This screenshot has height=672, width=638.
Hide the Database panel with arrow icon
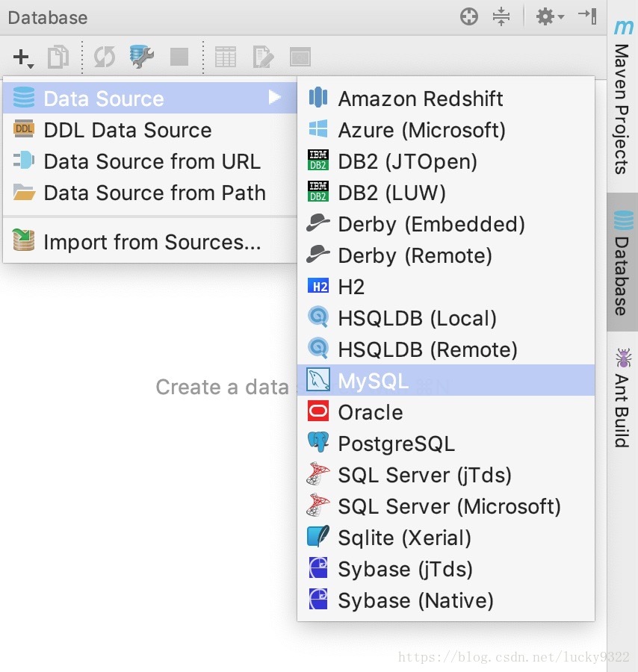587,16
